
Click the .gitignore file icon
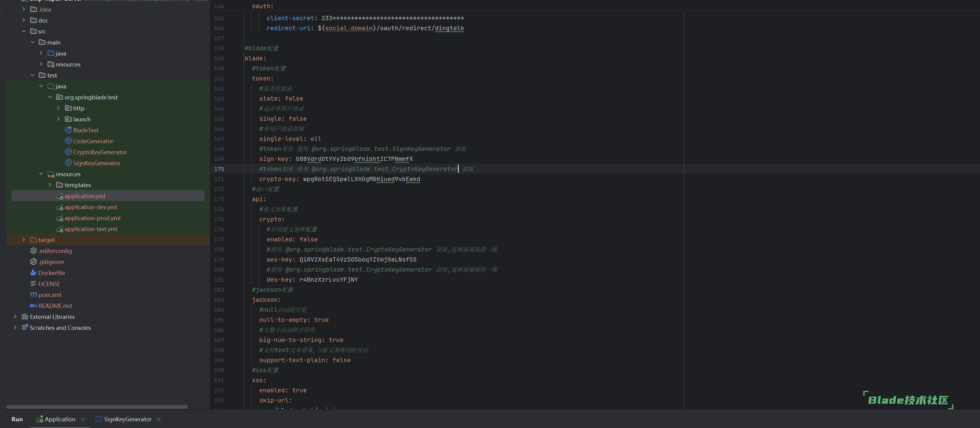coord(34,262)
